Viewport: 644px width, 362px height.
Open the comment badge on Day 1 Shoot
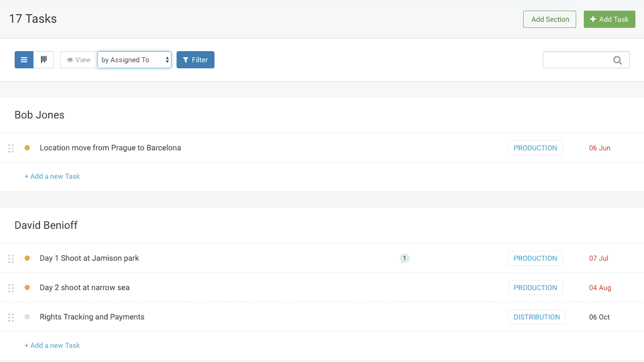[404, 258]
